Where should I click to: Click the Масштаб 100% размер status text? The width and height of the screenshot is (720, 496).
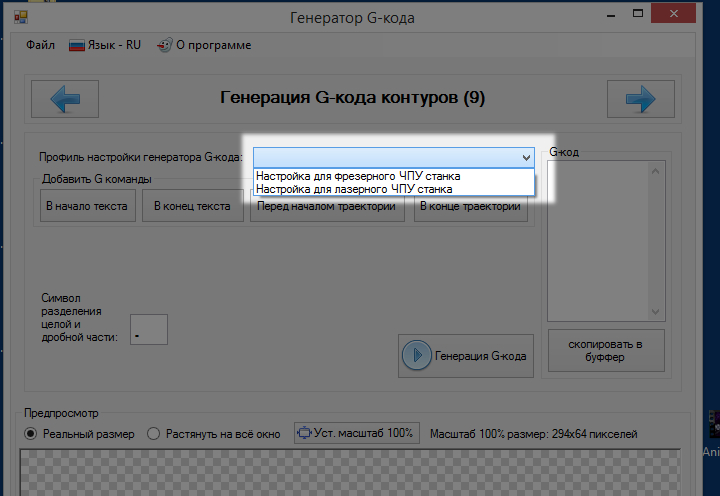click(x=534, y=434)
